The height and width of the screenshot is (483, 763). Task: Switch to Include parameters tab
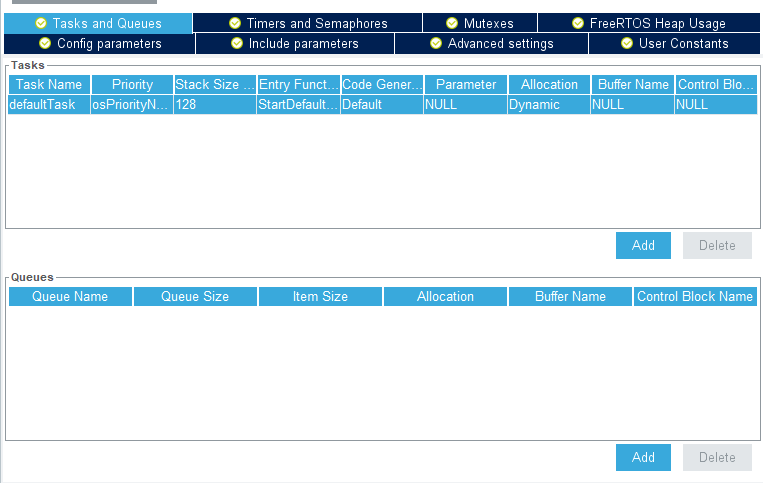pyautogui.click(x=295, y=44)
